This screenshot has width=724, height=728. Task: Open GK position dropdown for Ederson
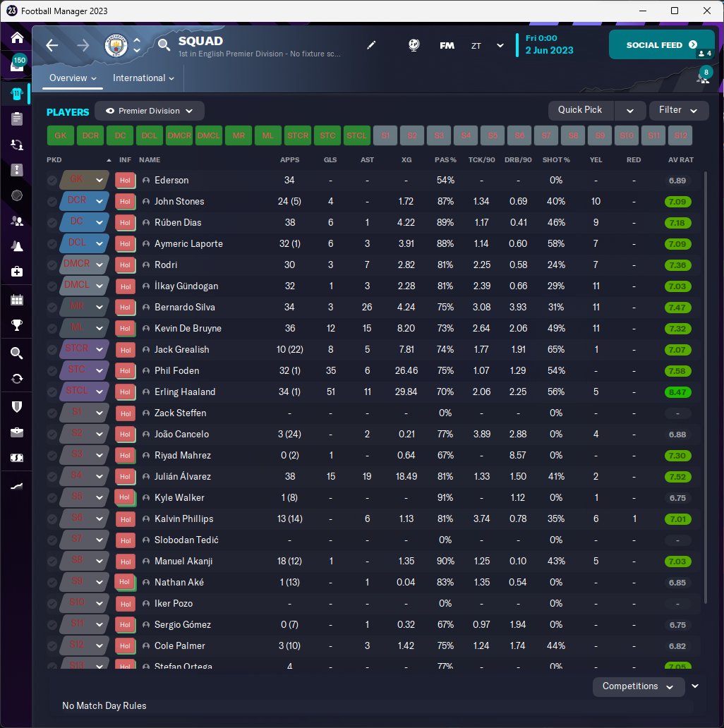84,180
